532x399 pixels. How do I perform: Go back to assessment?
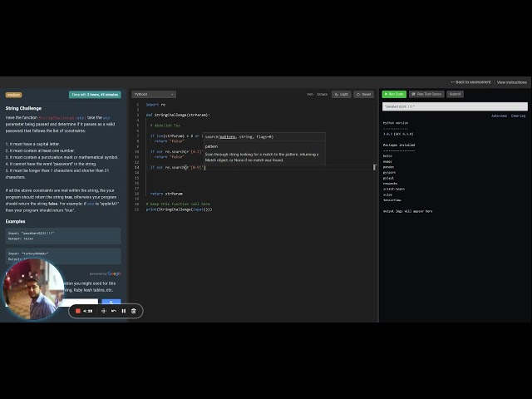470,82
